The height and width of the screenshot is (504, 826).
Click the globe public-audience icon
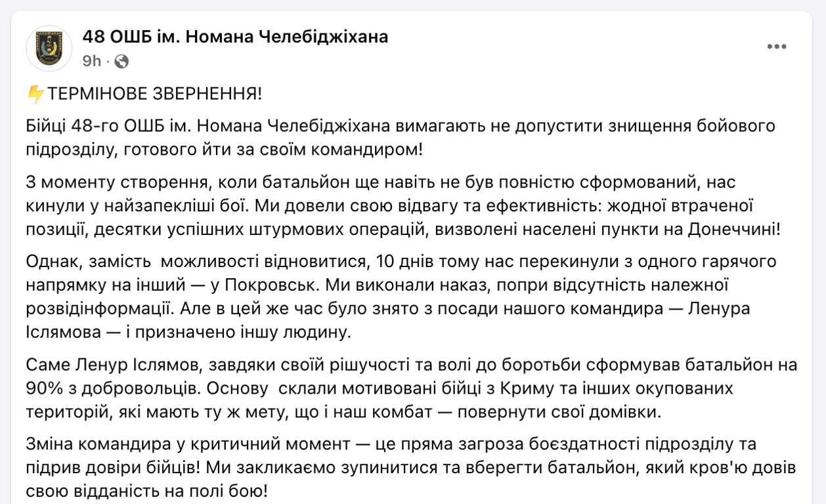tap(121, 62)
